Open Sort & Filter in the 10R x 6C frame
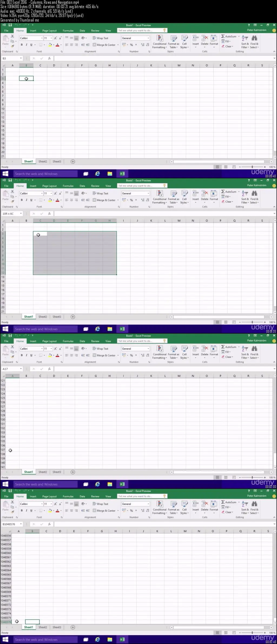The height and width of the screenshot is (644, 277). pos(245,197)
